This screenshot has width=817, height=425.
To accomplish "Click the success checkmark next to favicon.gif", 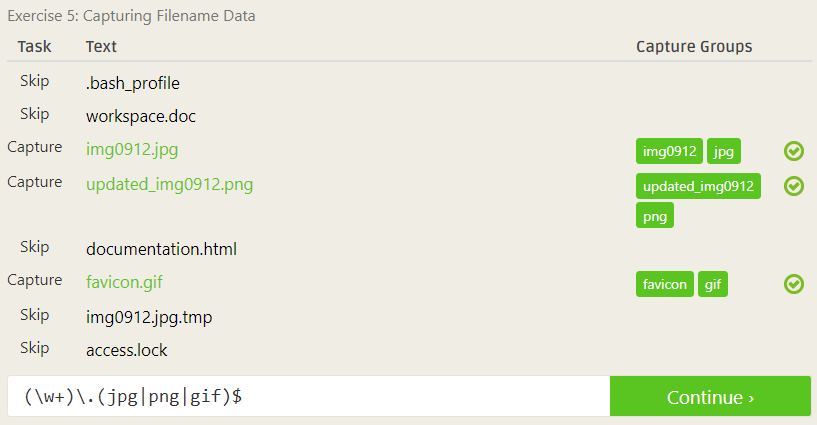I will pyautogui.click(x=794, y=284).
